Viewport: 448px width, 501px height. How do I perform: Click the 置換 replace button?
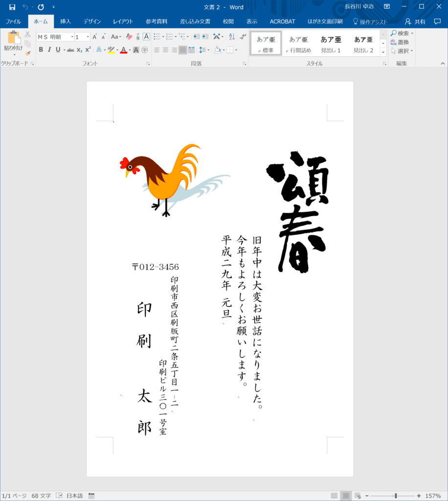400,42
